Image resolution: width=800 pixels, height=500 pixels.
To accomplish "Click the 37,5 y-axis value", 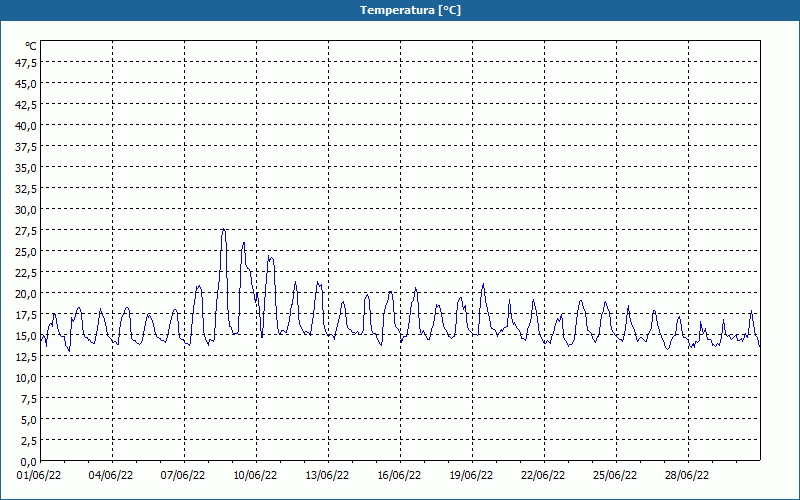I will (x=26, y=147).
